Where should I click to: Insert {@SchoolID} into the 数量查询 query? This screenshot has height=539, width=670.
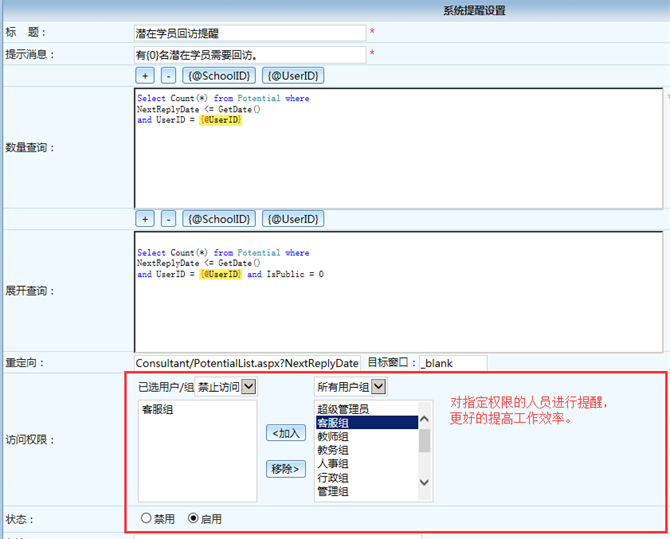pyautogui.click(x=218, y=76)
